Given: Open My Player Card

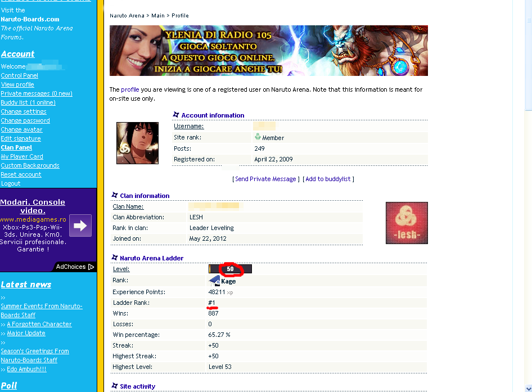Looking at the screenshot, I should click(22, 156).
